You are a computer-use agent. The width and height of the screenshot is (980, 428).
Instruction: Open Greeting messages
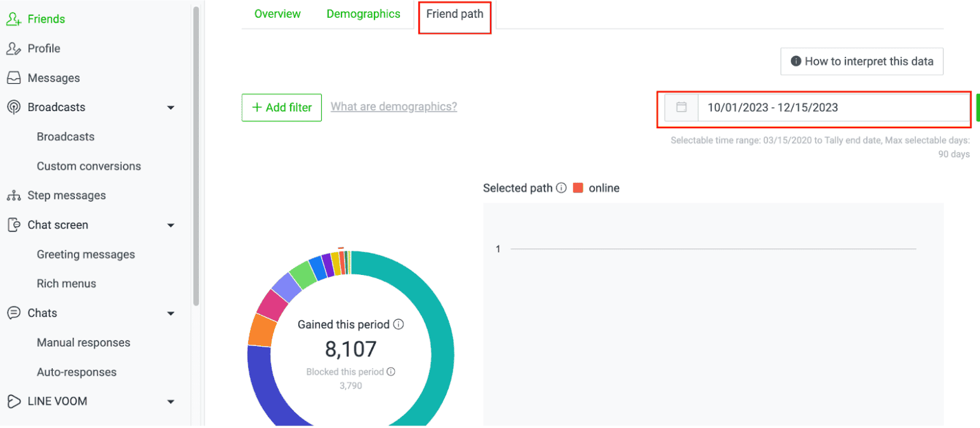[x=86, y=255]
